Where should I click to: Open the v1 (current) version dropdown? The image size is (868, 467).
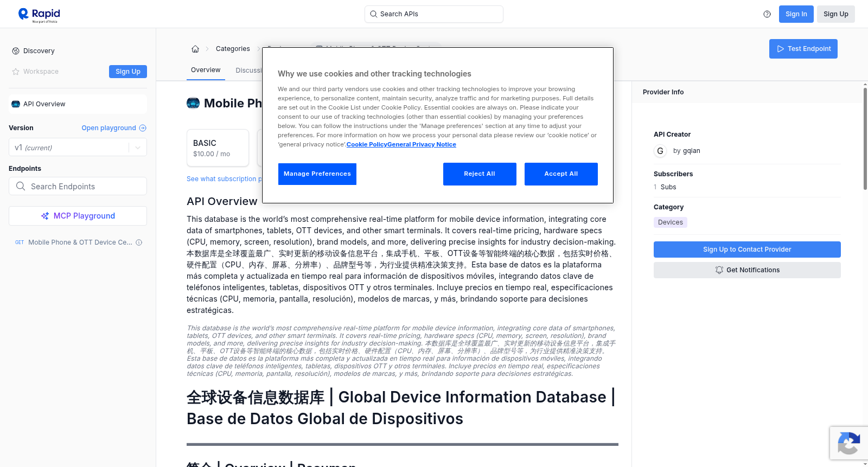click(x=78, y=147)
